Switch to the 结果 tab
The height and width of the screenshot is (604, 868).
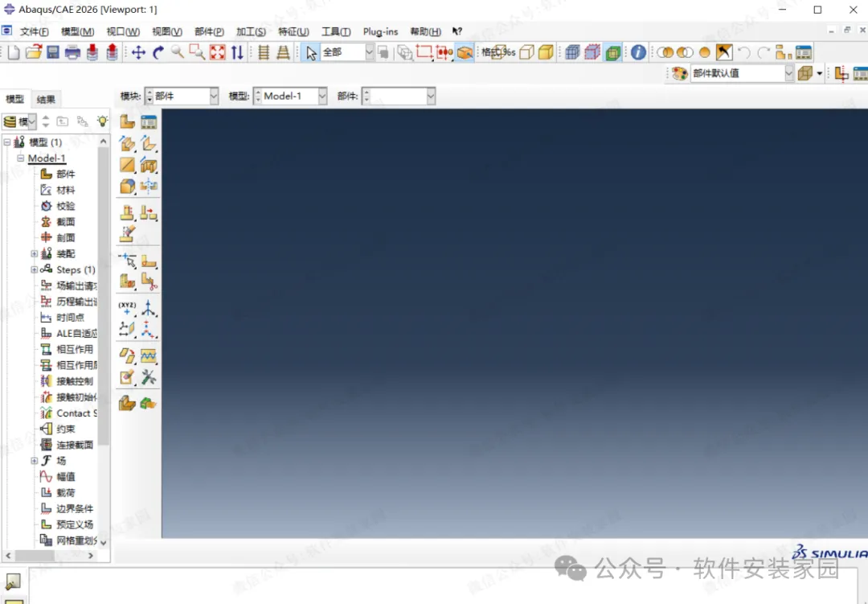click(46, 99)
